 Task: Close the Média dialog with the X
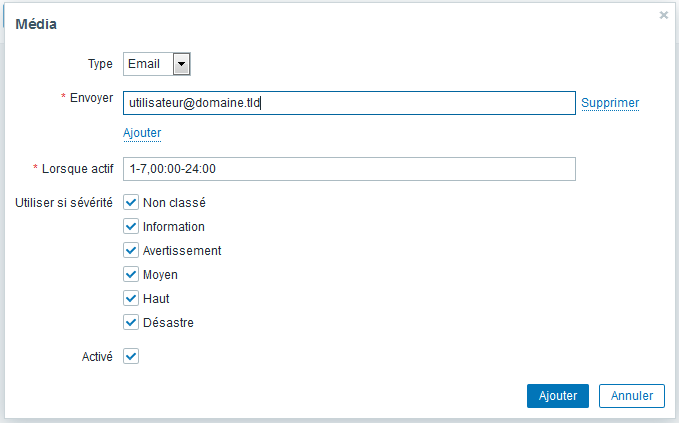[663, 15]
